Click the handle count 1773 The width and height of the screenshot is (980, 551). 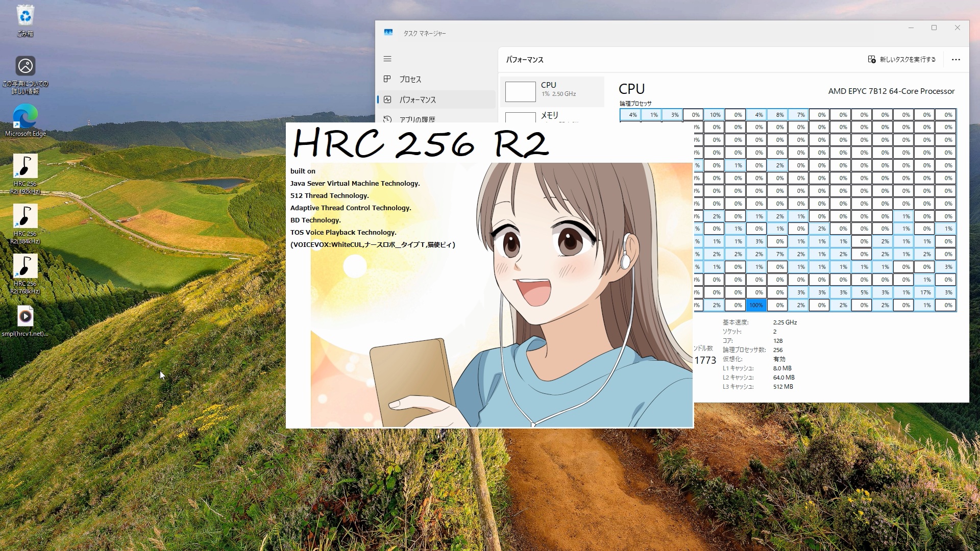(705, 360)
